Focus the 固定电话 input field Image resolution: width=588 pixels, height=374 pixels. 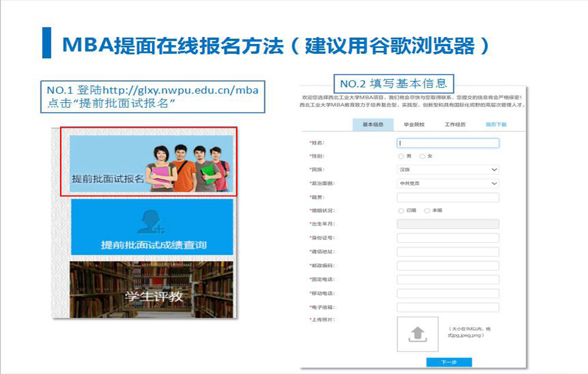coord(448,279)
